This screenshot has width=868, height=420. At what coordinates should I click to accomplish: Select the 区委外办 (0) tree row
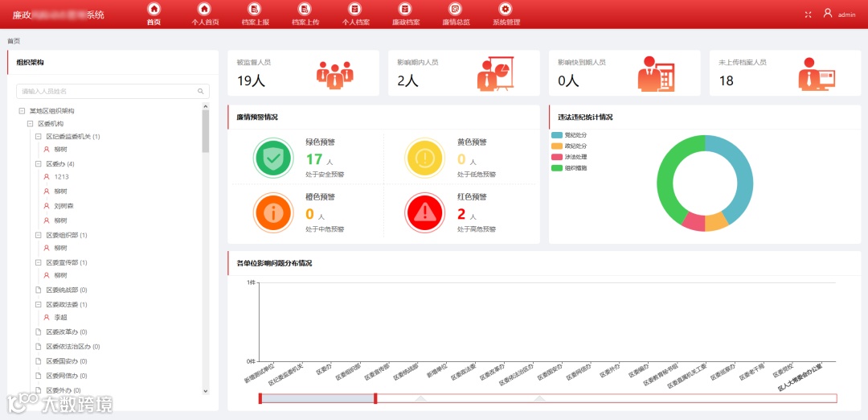click(x=63, y=390)
